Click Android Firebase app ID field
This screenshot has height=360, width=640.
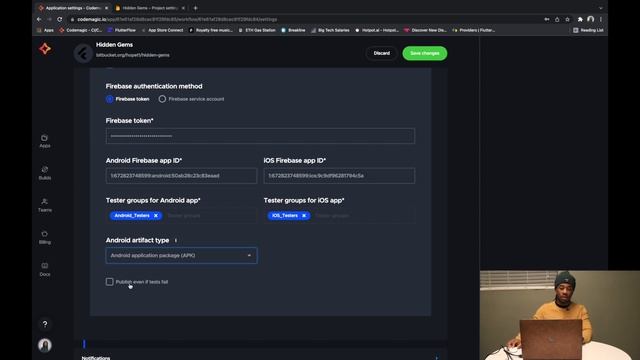click(x=181, y=176)
